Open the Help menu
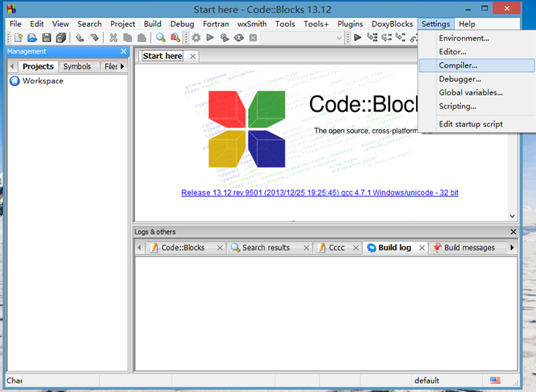Viewport: 536px width, 392px height. point(467,24)
